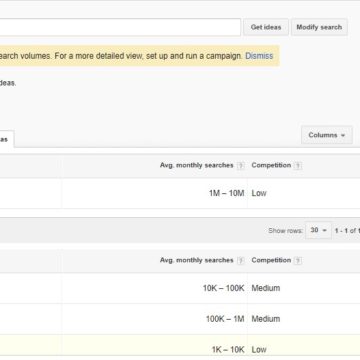Sort by upper Avg. monthly searches header
Screen dimensions: 360x360
[x=197, y=165]
